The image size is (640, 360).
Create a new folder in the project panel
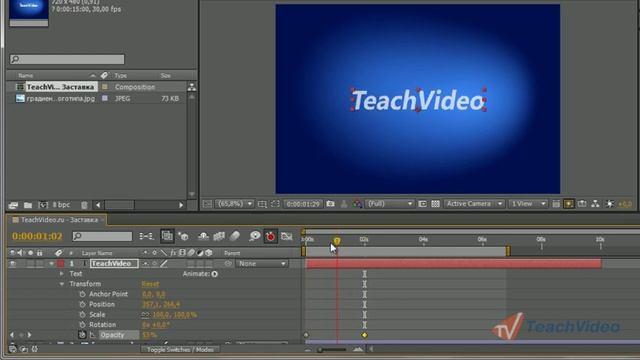point(28,205)
